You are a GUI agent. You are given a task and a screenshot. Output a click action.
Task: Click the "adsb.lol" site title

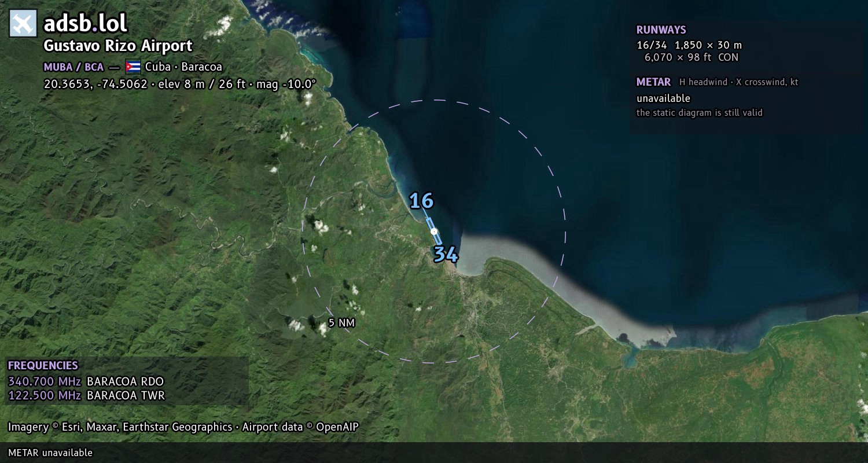point(86,24)
